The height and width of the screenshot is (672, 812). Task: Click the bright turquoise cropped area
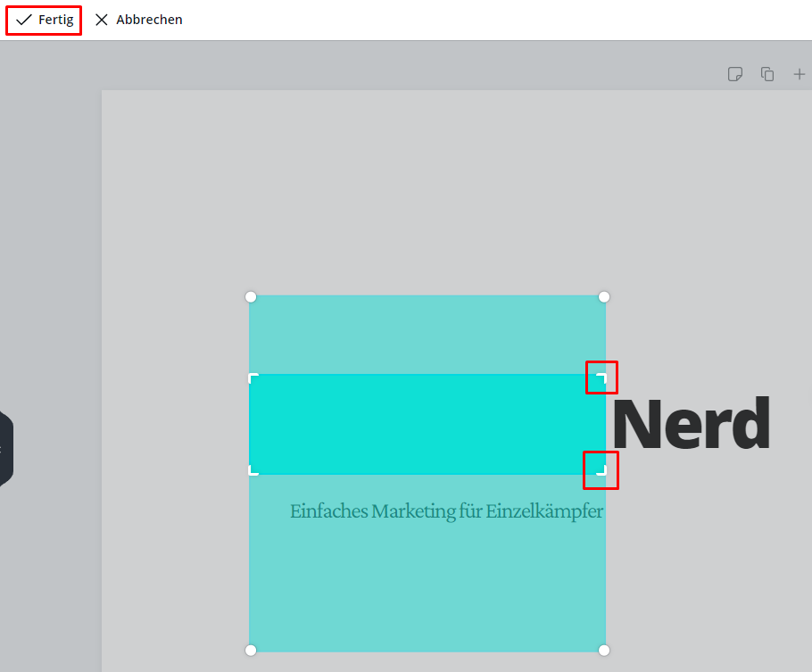pos(427,424)
